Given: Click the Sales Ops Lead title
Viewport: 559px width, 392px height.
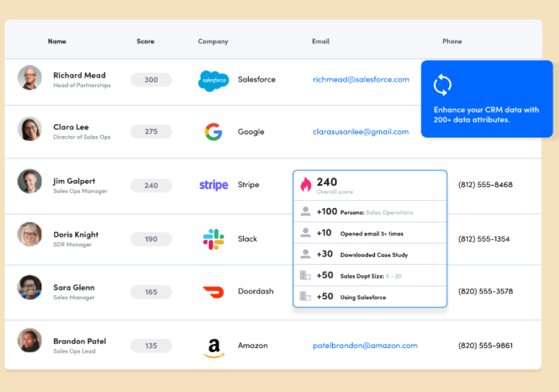Looking at the screenshot, I should (x=74, y=352).
